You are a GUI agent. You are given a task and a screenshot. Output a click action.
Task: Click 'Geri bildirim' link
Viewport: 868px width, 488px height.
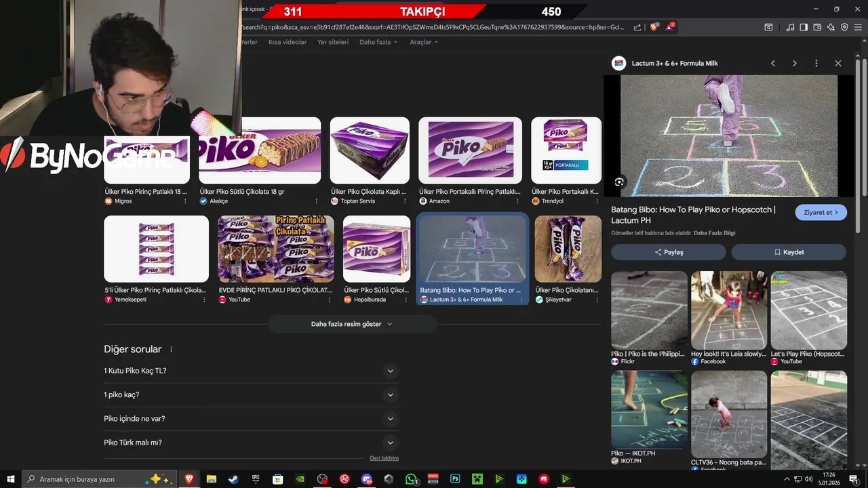pos(384,458)
